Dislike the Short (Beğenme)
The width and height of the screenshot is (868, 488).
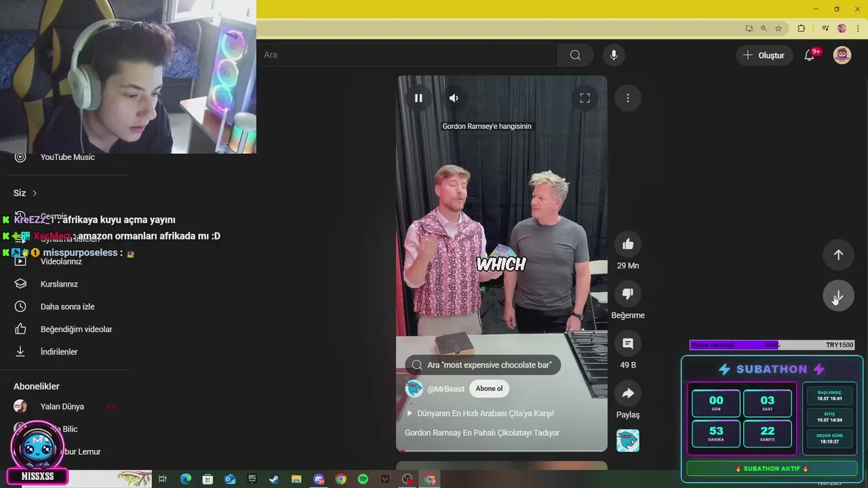pos(628,293)
